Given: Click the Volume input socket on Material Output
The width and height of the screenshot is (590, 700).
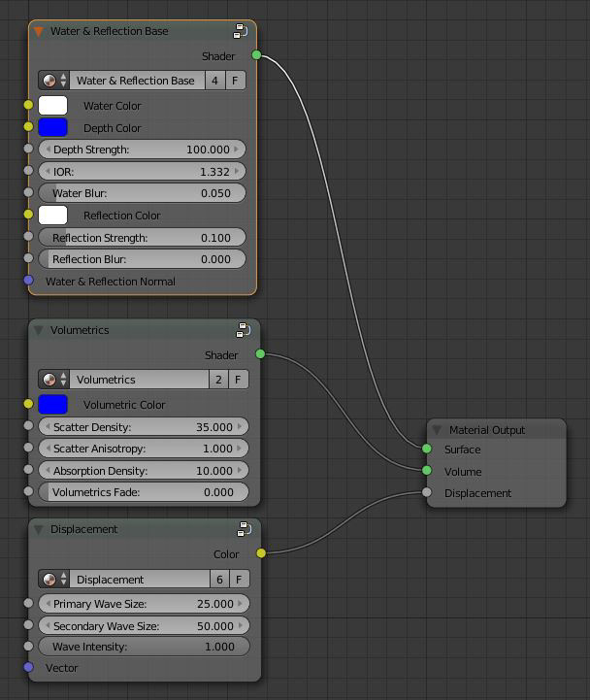Looking at the screenshot, I should click(427, 470).
